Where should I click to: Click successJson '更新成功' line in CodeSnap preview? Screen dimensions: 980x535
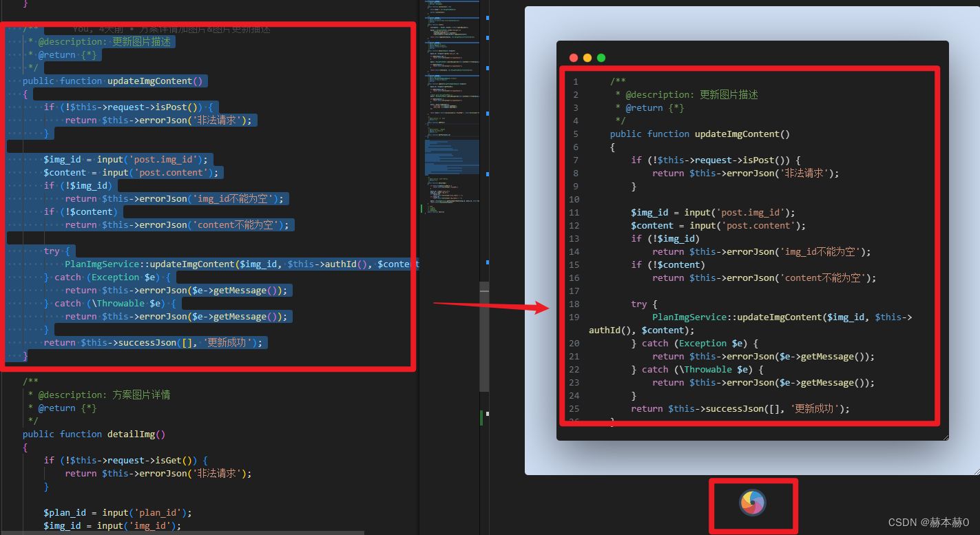click(740, 409)
